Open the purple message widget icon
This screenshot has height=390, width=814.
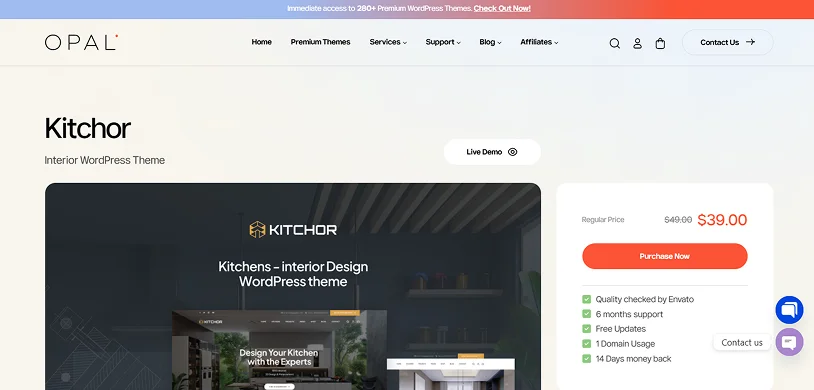coord(789,342)
